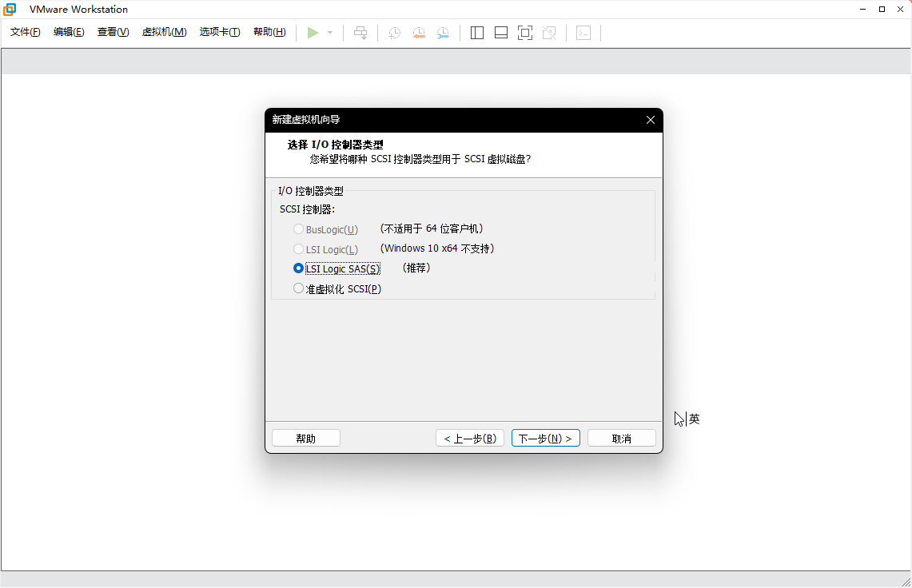Take a snapshot with the clock-plus icon
The image size is (912, 588).
click(394, 33)
